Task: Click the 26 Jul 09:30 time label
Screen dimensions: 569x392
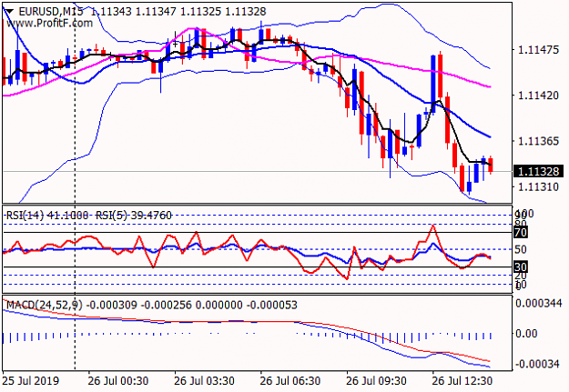Action: 376,381
